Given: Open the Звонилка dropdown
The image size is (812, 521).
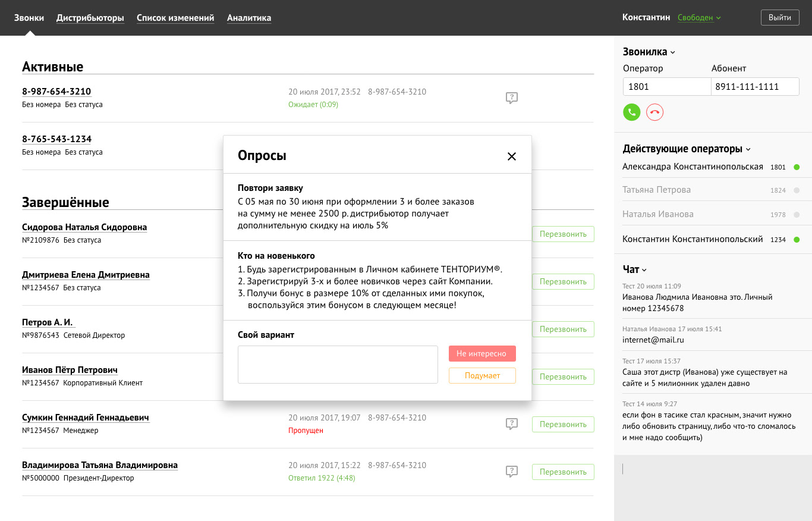Looking at the screenshot, I should pos(672,52).
